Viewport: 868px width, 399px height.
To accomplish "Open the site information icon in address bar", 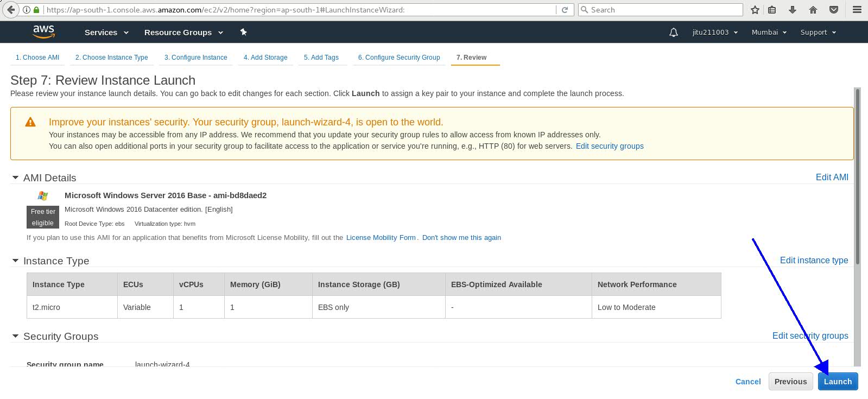I will point(27,10).
